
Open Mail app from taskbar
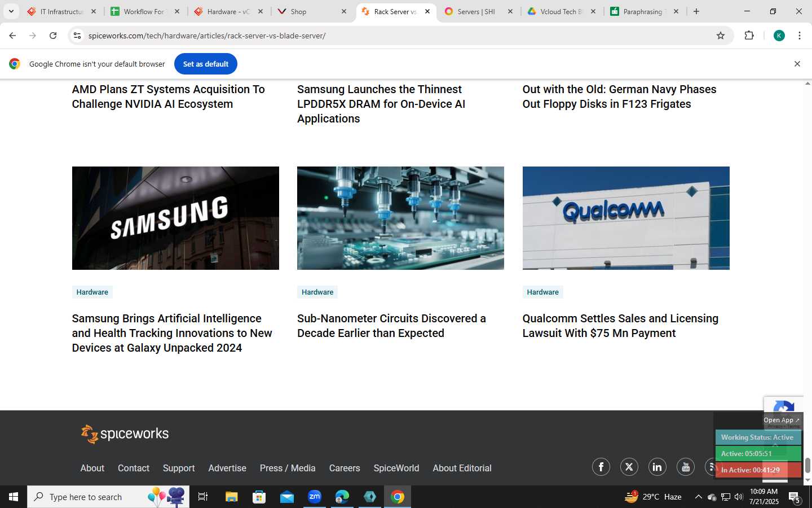coord(287,497)
